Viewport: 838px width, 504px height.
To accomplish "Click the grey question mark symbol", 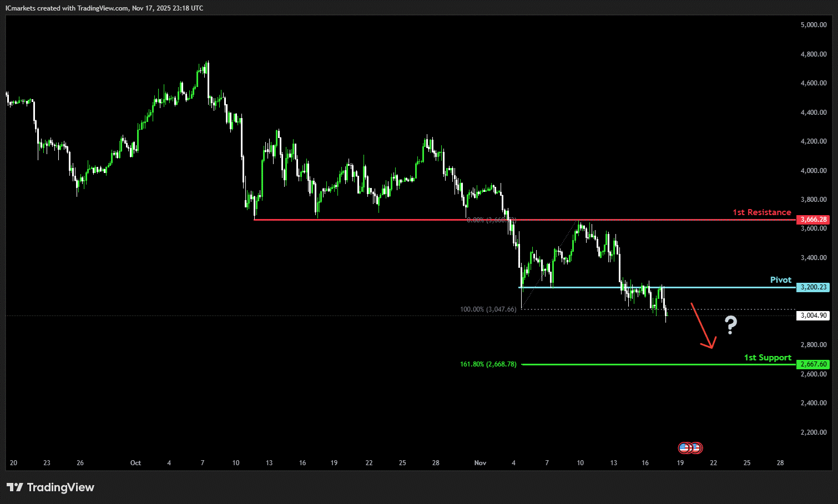I will pos(731,325).
